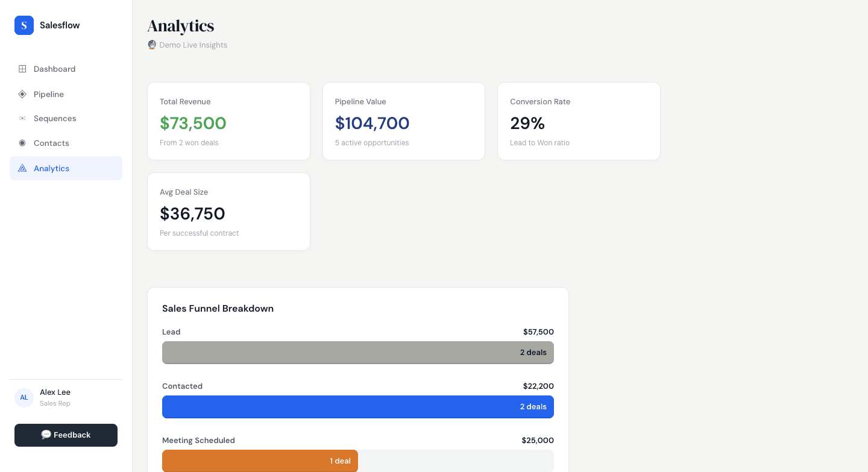Go to the Pipeline section
The width and height of the screenshot is (868, 472).
pos(66,94)
